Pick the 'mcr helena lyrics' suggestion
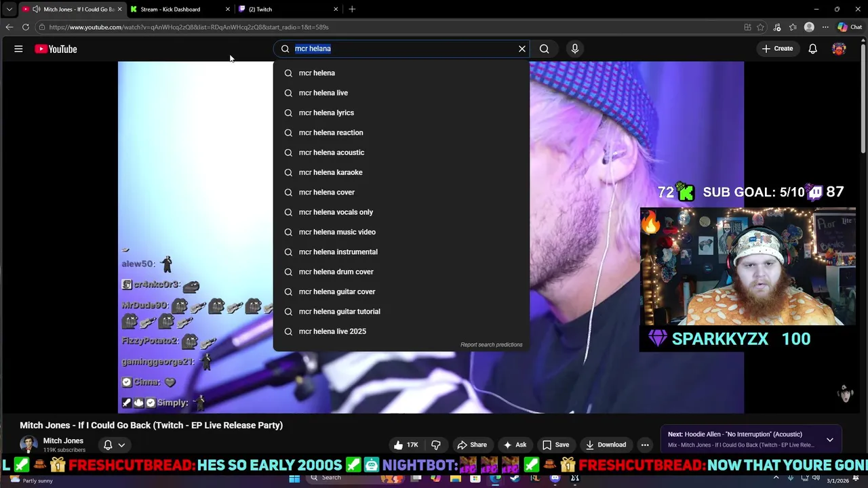Screen dimensions: 868x488 [401, 113]
